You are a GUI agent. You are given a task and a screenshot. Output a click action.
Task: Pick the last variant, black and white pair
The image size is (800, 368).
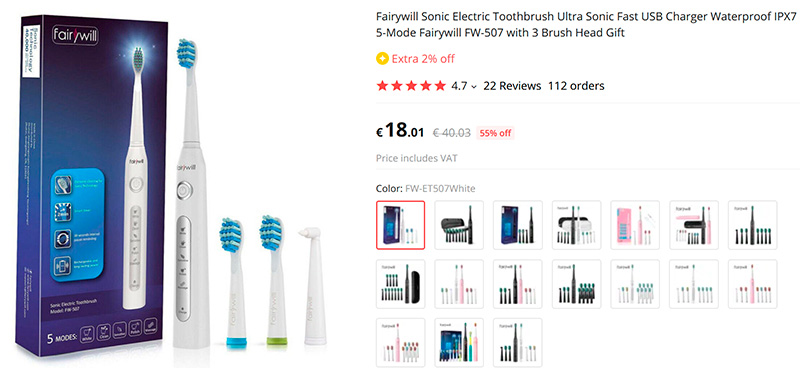pos(517,342)
